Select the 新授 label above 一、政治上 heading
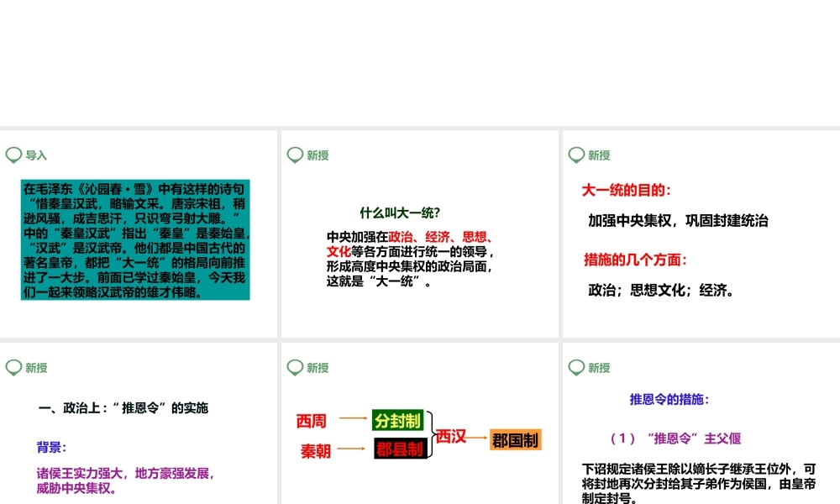840x504 pixels. pos(36,368)
